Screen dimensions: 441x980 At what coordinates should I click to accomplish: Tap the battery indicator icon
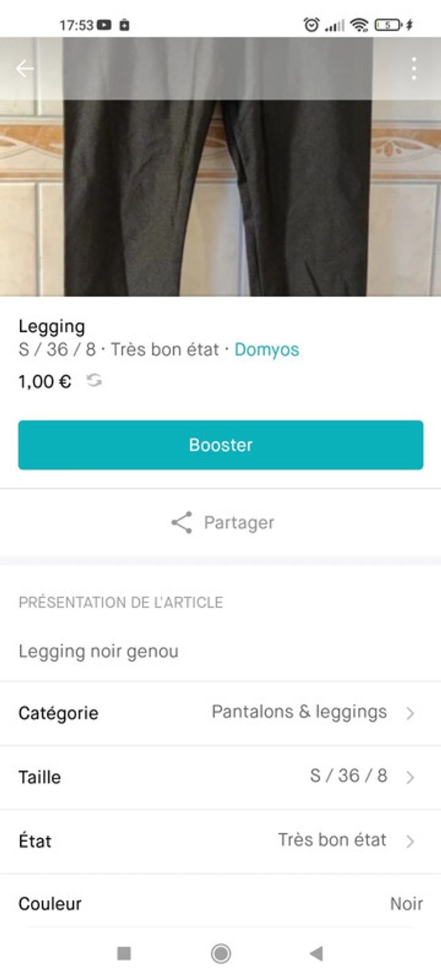click(x=387, y=25)
